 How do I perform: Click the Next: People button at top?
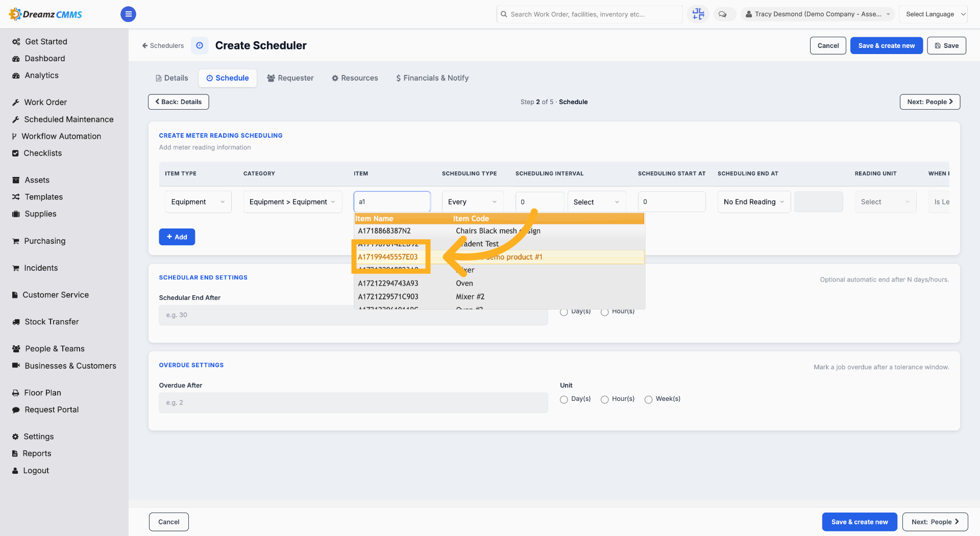pyautogui.click(x=929, y=102)
